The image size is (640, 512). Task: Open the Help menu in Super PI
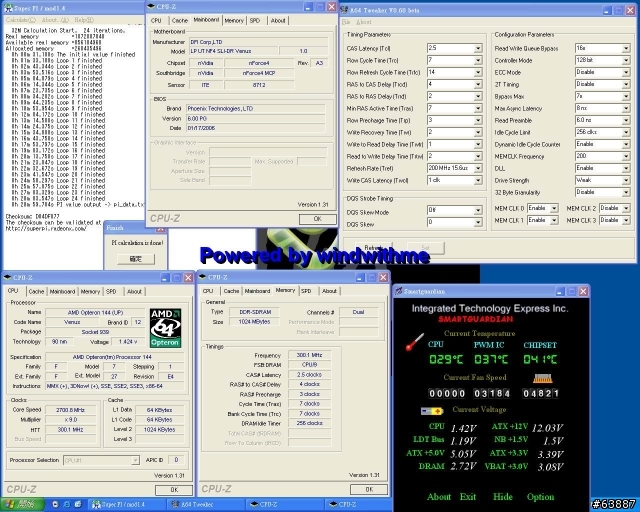click(84, 20)
